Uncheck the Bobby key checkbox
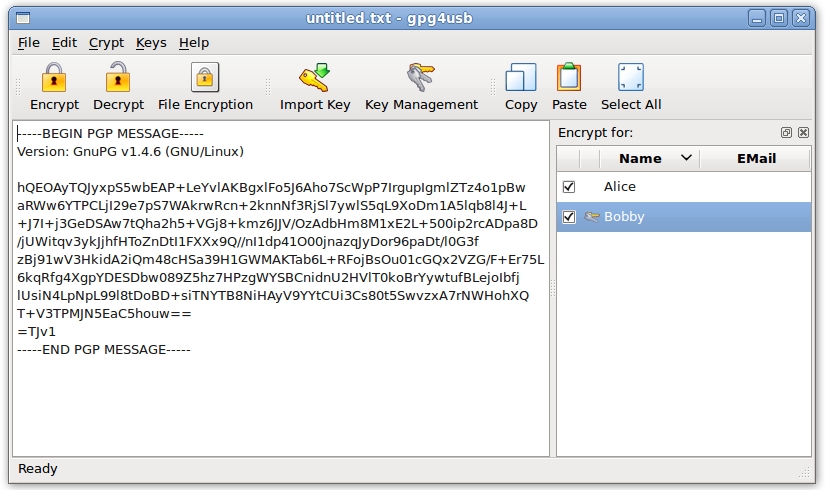 point(569,217)
